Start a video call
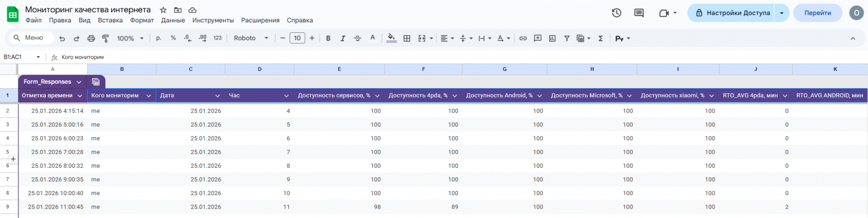The image size is (868, 218). tap(667, 13)
